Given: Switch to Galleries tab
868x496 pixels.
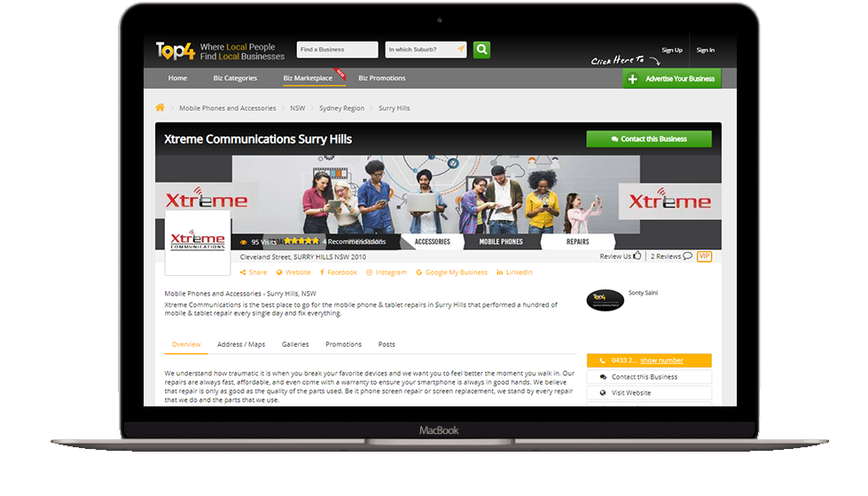Looking at the screenshot, I should (295, 344).
